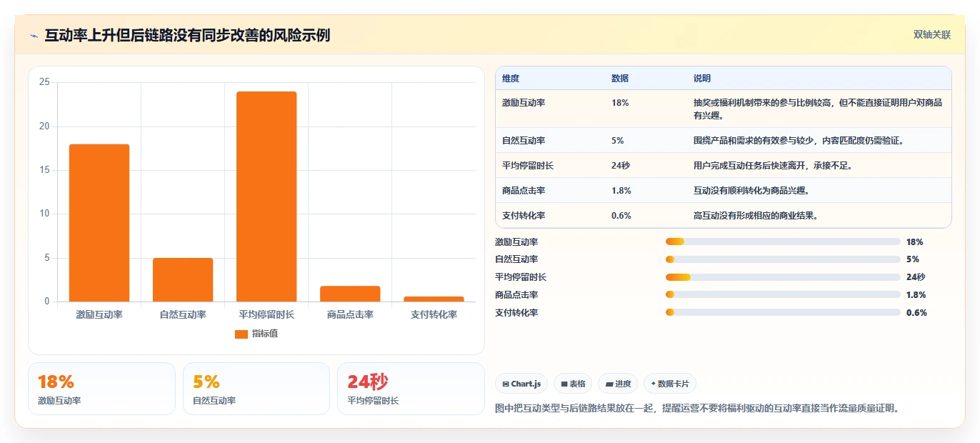Screen dimensions: 980x443
Task: Click the 支付转化率 bar in the chart
Action: (434, 299)
